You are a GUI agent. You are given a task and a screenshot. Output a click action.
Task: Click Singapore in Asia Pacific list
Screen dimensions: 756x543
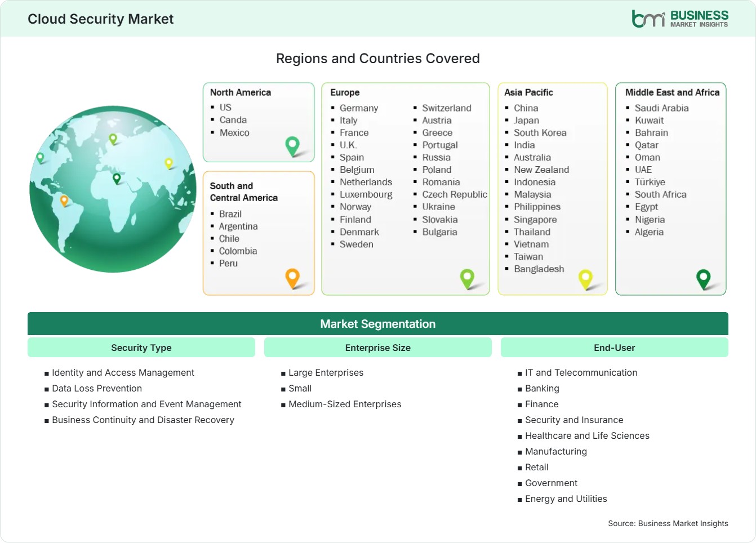[x=535, y=220]
